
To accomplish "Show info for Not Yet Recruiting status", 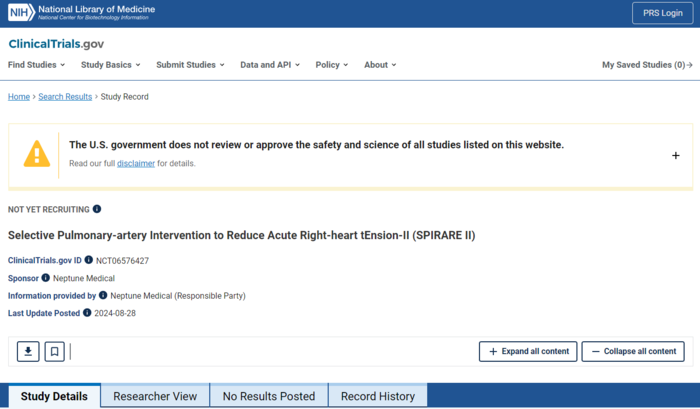I will pyautogui.click(x=97, y=209).
